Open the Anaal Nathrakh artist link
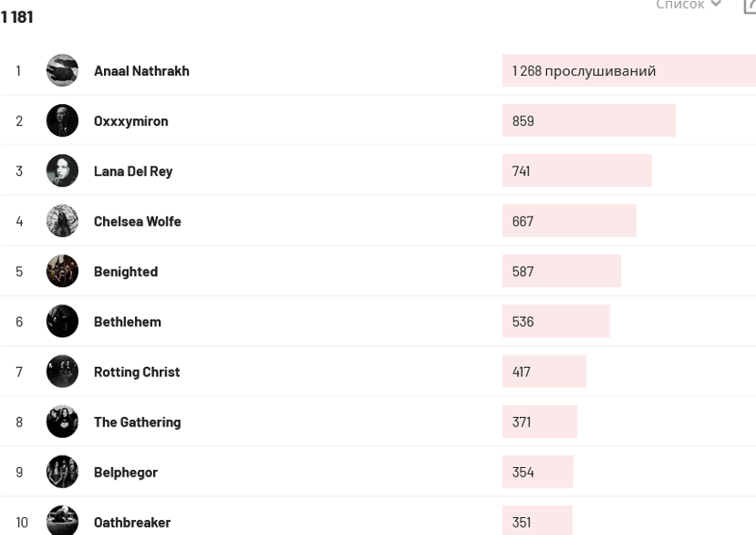 (x=142, y=71)
